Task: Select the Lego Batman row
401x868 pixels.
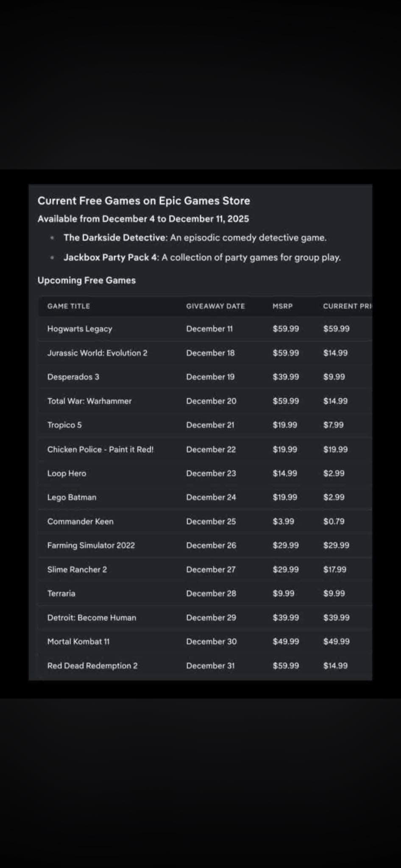Action: [72, 497]
